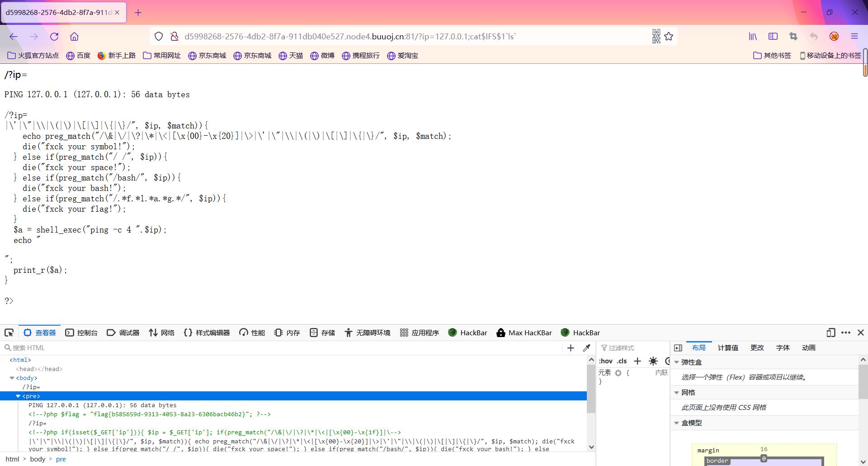Open the Max HacKBar panel

click(524, 333)
